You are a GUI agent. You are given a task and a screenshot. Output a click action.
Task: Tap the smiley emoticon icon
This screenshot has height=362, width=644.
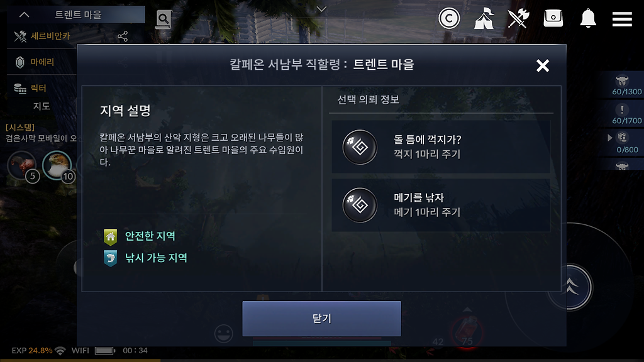[x=223, y=333]
